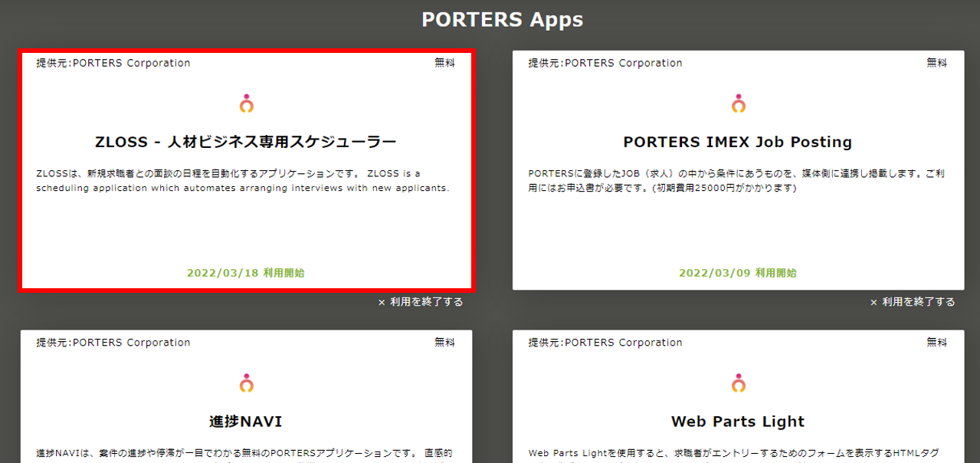Open the ZLOSS - 人材ビジネス専用スケジューラー title
Image resolution: width=980 pixels, height=463 pixels.
click(x=246, y=142)
